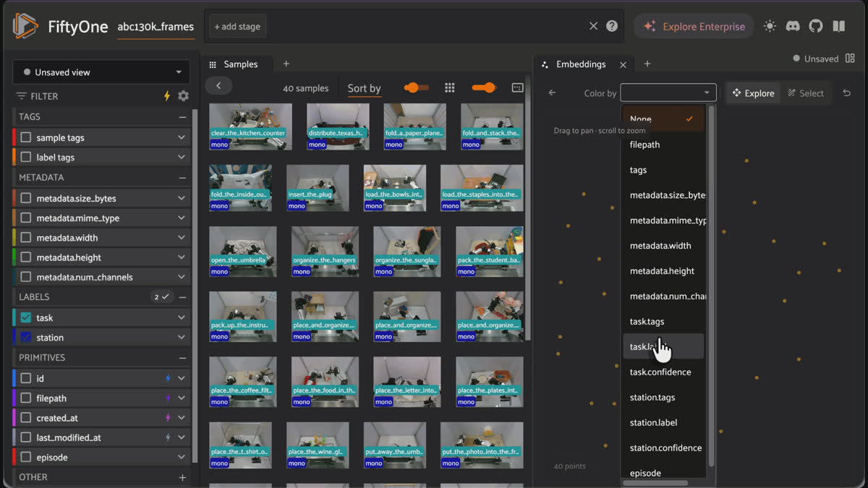Expand the OTHER section plus
Image resolution: width=868 pixels, height=488 pixels.
[182, 477]
